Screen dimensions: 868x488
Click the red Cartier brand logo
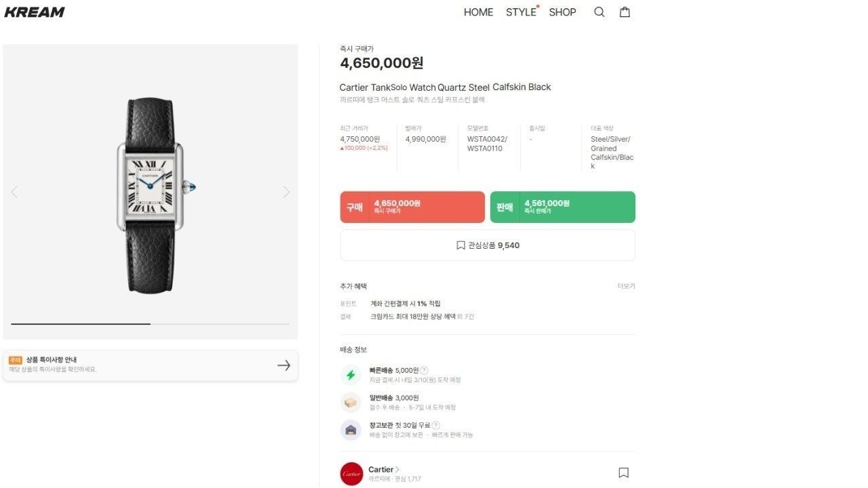351,473
